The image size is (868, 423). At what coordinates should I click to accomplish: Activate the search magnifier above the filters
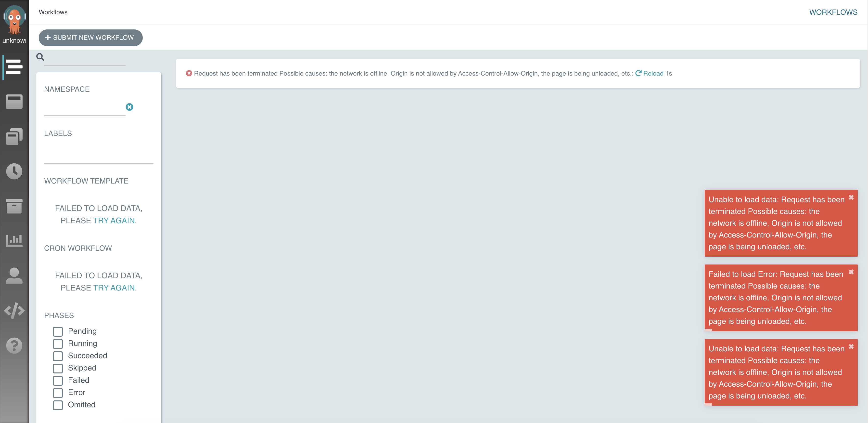40,57
